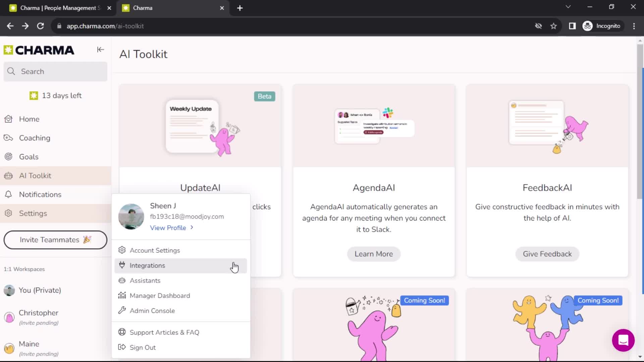Open the browser three-dot menu
Image resolution: width=644 pixels, height=362 pixels.
point(634,26)
